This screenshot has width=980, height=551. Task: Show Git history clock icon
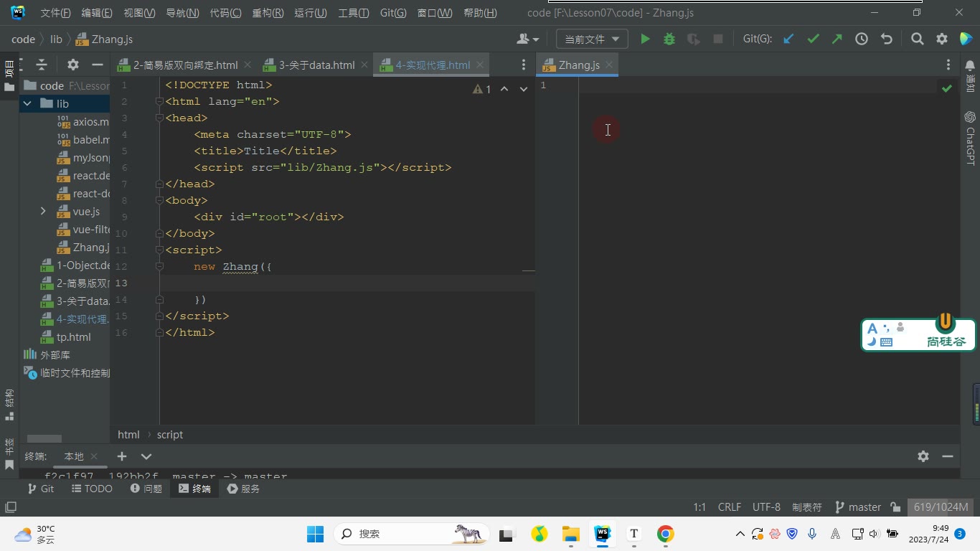point(862,39)
